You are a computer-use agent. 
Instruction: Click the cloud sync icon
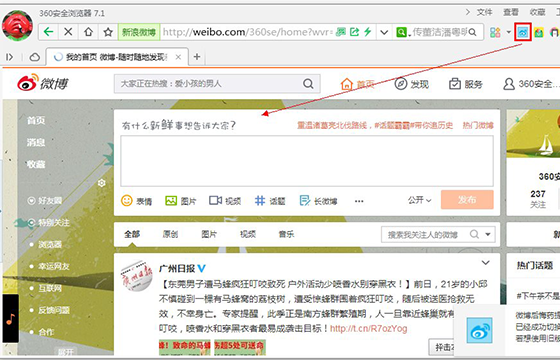pyautogui.click(x=35, y=57)
